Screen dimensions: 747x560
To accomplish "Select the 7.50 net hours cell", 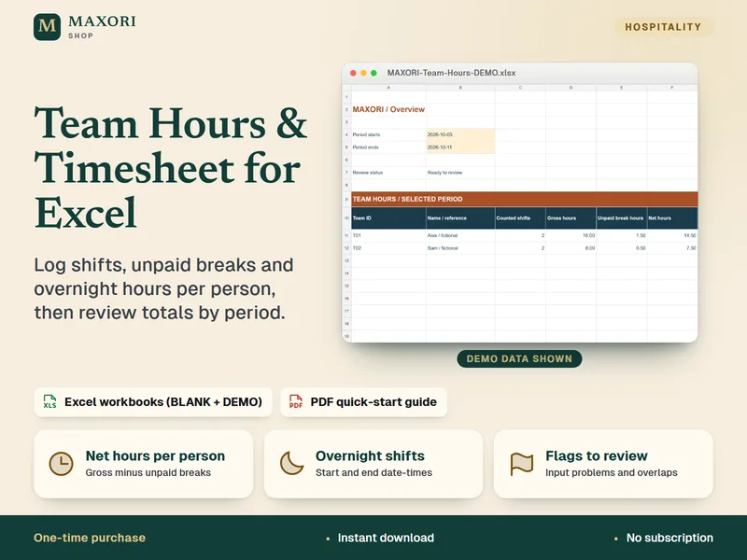I will [x=672, y=248].
